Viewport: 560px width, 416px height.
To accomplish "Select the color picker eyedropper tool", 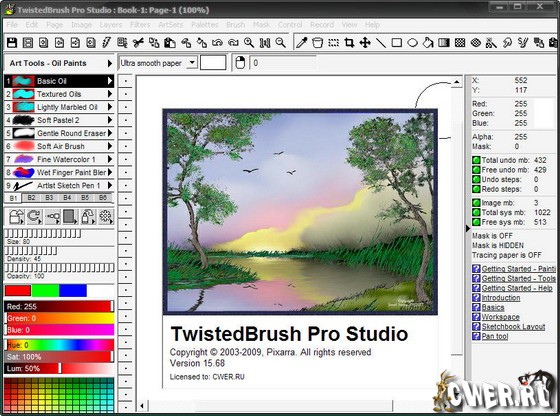I will [x=301, y=43].
